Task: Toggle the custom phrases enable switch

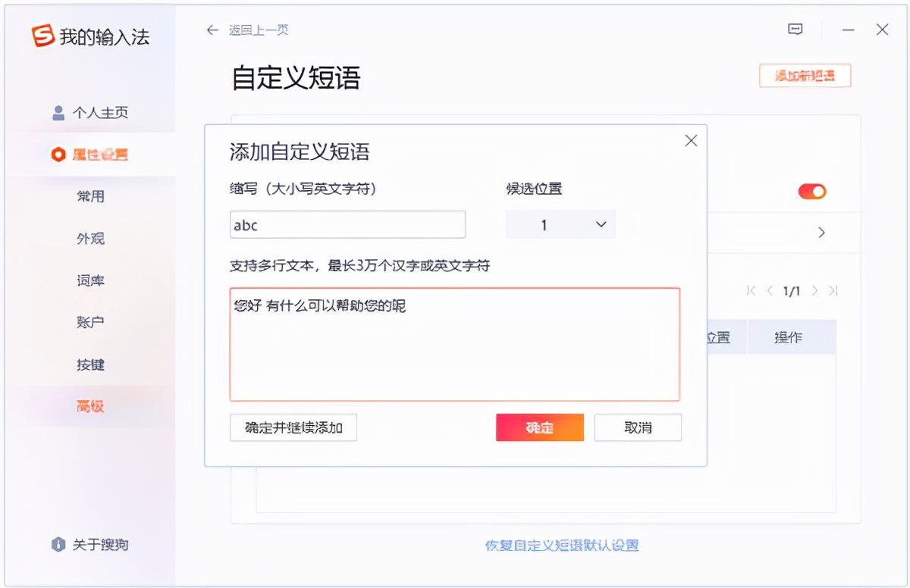Action: click(811, 191)
